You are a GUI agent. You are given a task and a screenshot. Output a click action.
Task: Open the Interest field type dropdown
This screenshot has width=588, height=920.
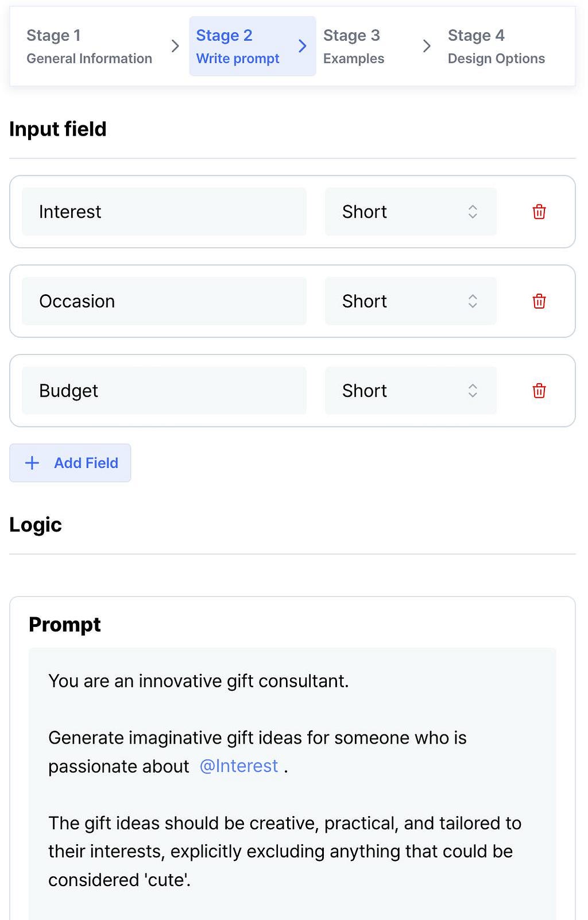pyautogui.click(x=411, y=211)
